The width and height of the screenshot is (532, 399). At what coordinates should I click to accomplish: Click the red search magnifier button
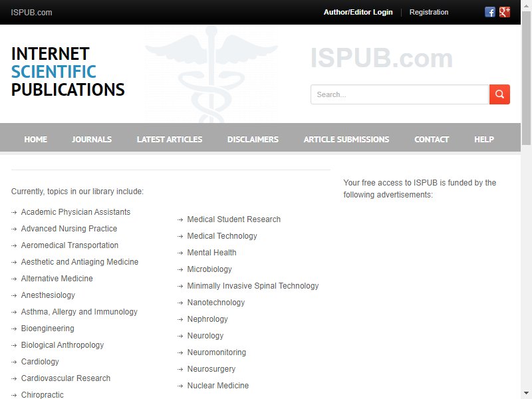pos(499,94)
